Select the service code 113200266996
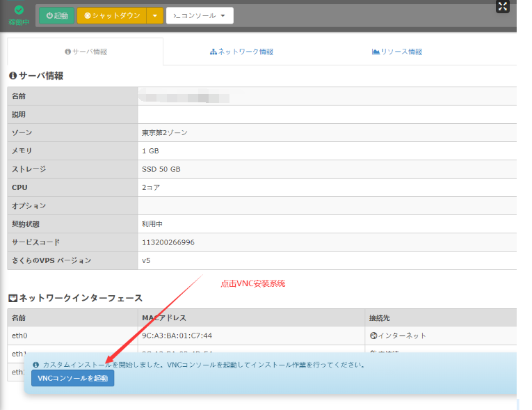Image resolution: width=532 pixels, height=410 pixels. (168, 242)
